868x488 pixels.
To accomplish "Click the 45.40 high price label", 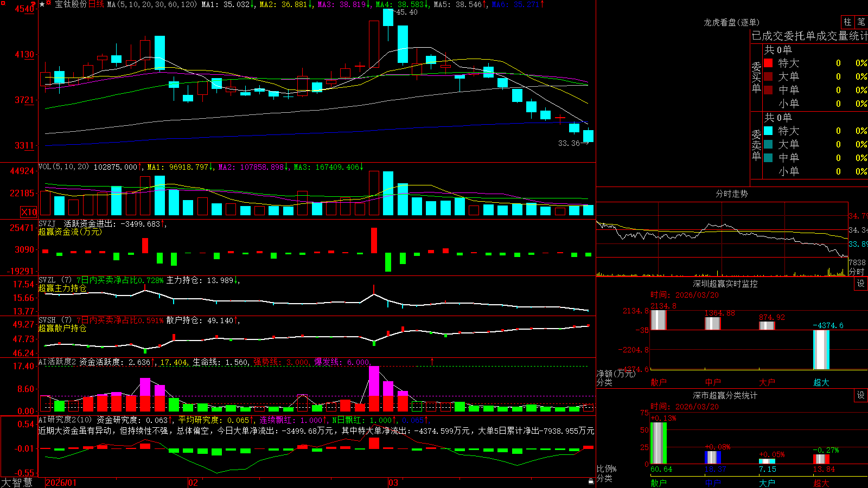I will (x=407, y=12).
